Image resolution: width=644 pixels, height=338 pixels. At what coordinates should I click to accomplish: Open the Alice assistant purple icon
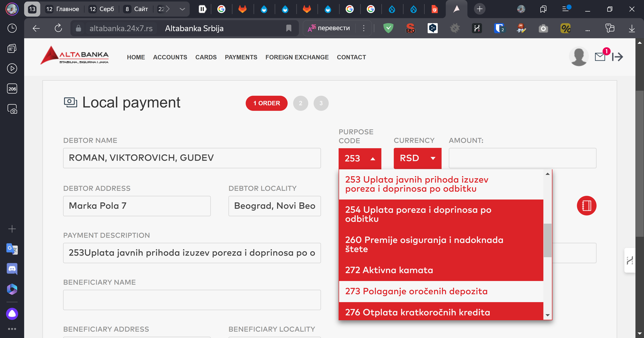point(12,314)
